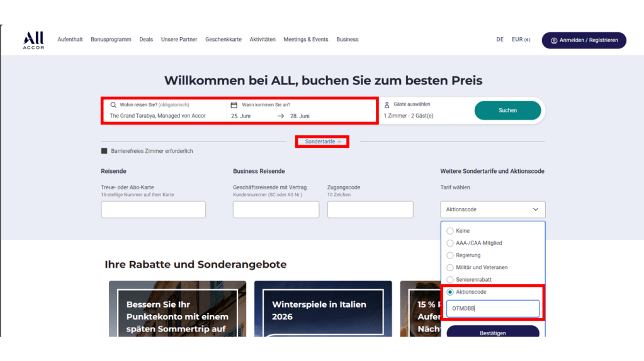Click the magnifier icon in destination field
644x361 pixels.
[x=113, y=105]
